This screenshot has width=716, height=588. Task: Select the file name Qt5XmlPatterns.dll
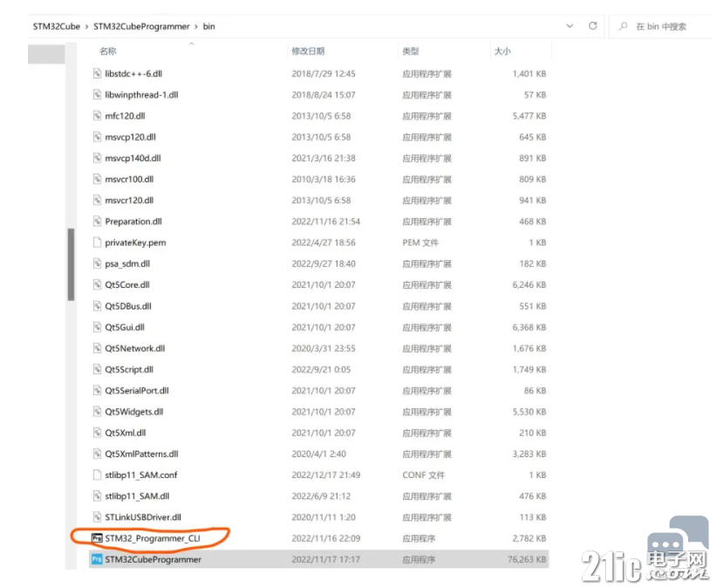coord(141,454)
